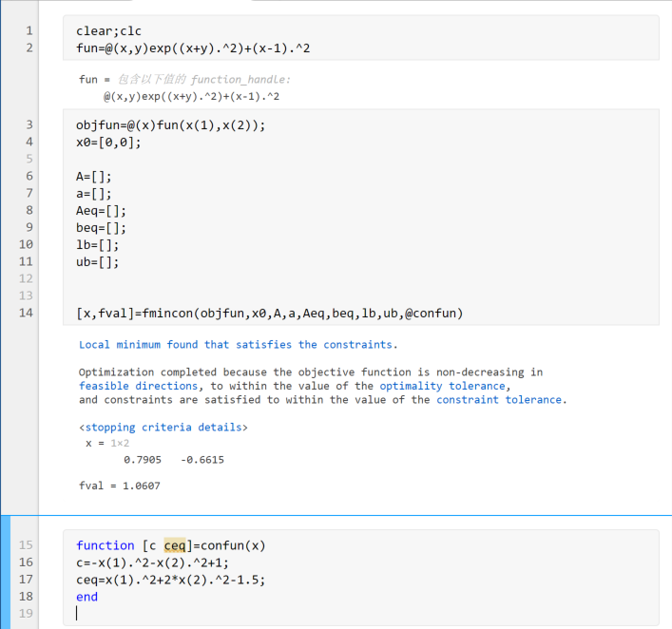Open the 'feasible directions' link
The height and width of the screenshot is (629, 672).
pyautogui.click(x=139, y=386)
